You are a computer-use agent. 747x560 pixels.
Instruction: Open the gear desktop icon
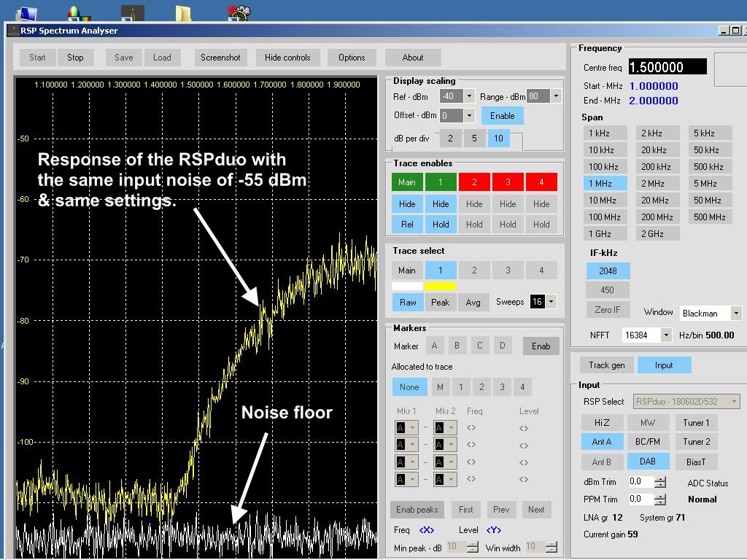(239, 13)
